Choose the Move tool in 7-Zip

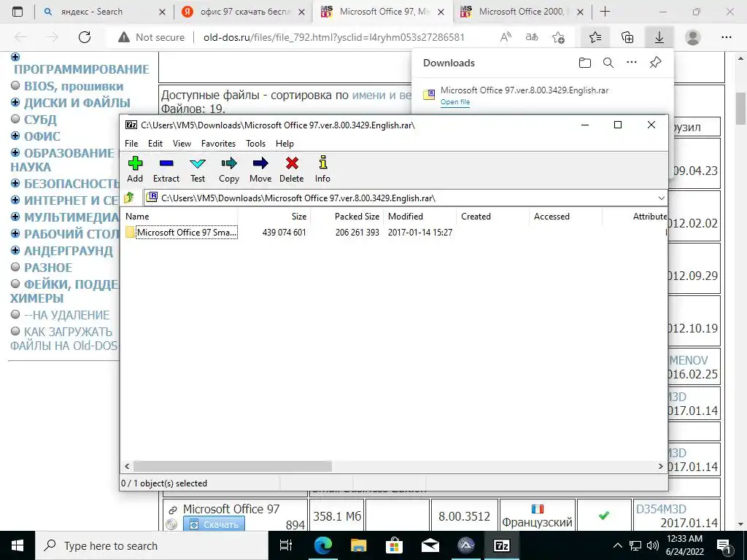click(x=260, y=169)
